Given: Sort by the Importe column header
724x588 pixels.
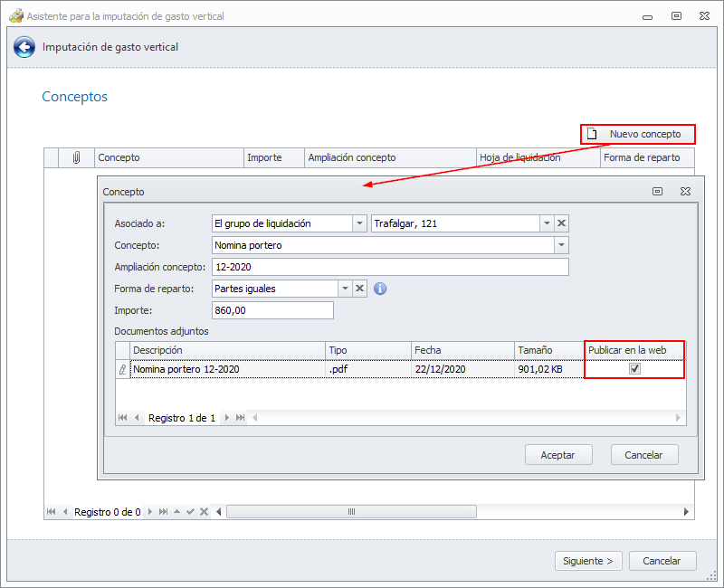Looking at the screenshot, I should tap(274, 157).
